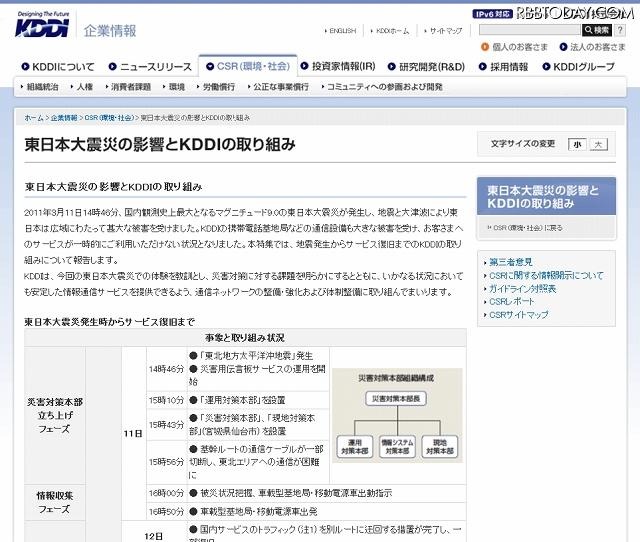
Task: Open the KDDIについて menu
Action: [62, 67]
